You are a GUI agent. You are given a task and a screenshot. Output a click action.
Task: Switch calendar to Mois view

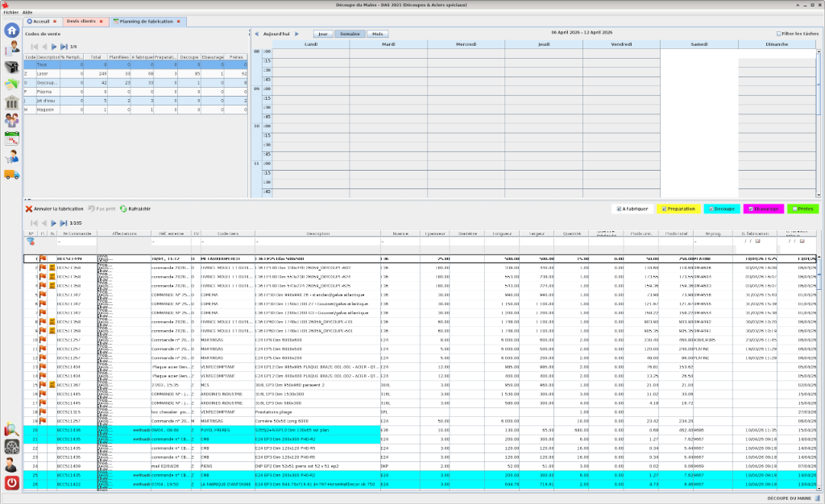(377, 34)
